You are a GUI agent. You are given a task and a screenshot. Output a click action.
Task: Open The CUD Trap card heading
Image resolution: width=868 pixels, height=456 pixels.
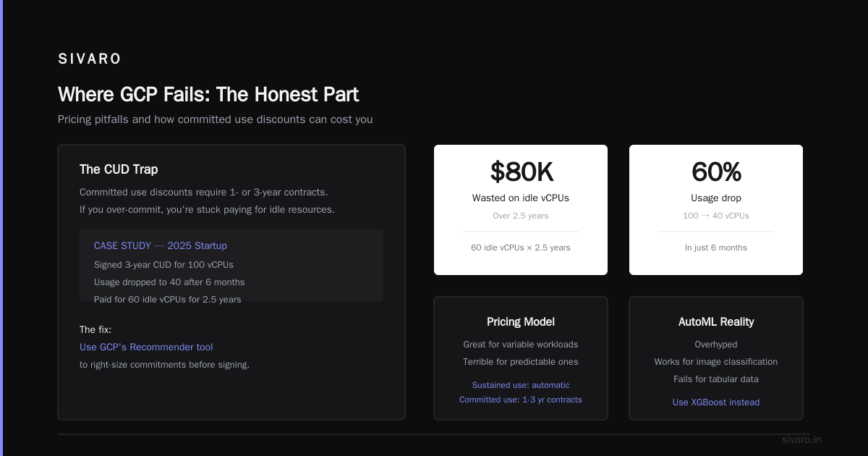(119, 169)
